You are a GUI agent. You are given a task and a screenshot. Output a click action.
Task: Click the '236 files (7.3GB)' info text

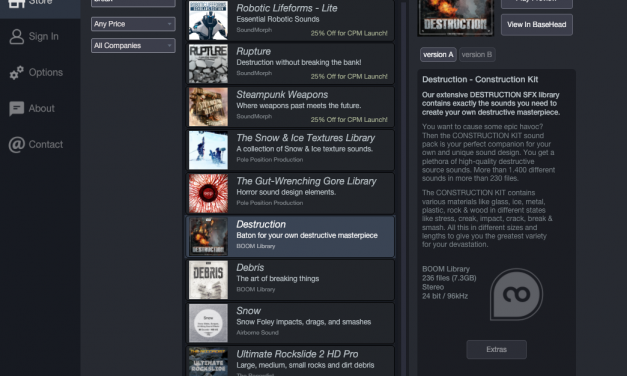[x=449, y=278]
